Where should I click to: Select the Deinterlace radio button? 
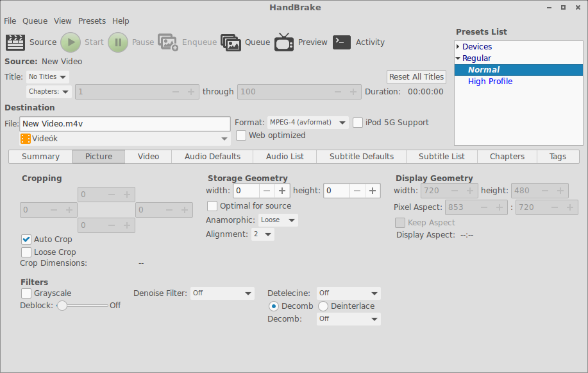click(x=323, y=306)
